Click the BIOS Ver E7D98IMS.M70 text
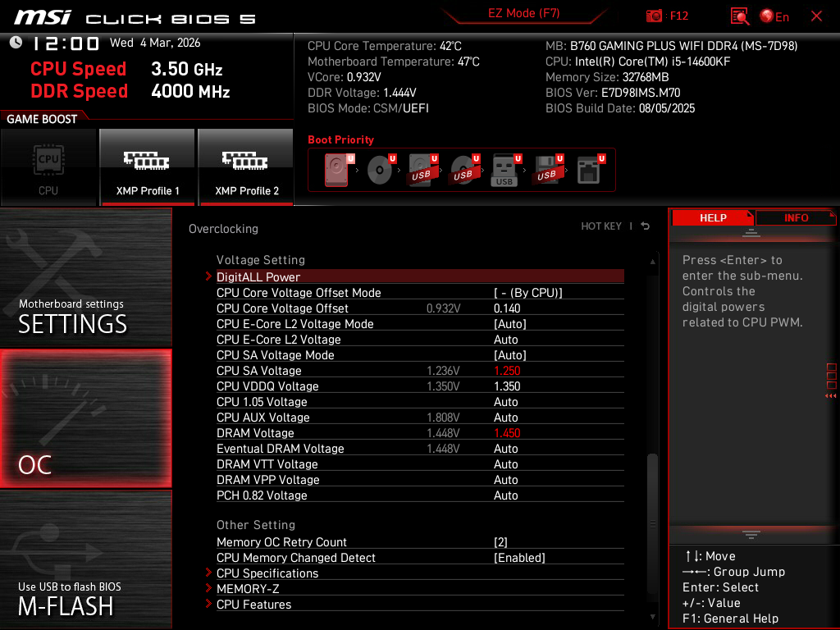The height and width of the screenshot is (630, 840). pos(613,93)
